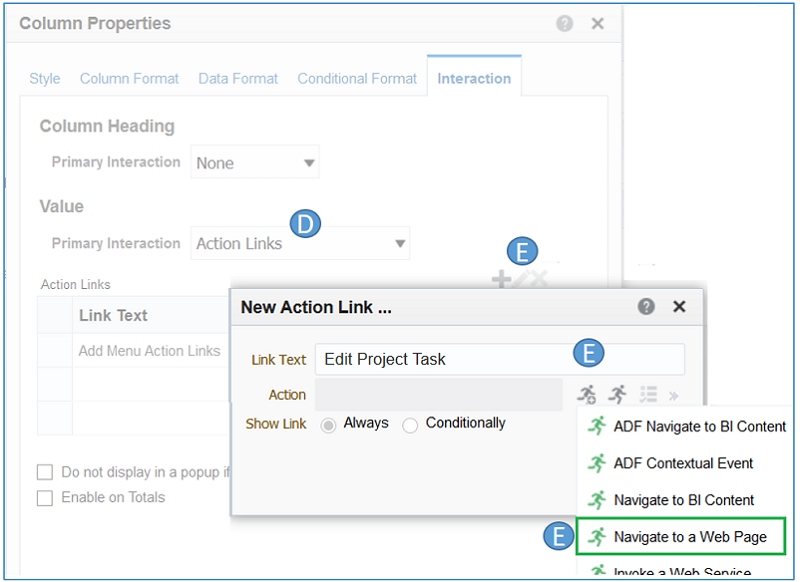Pick Navigate to BI Content option

point(683,500)
